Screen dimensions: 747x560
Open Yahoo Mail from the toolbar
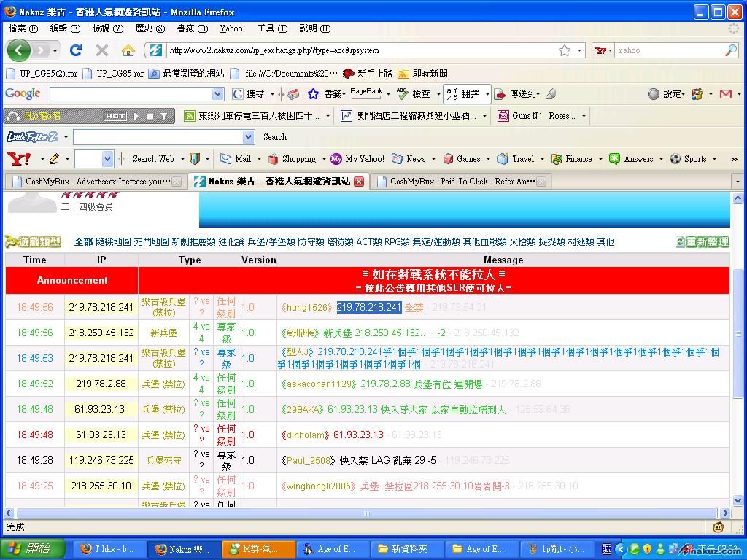[236, 159]
